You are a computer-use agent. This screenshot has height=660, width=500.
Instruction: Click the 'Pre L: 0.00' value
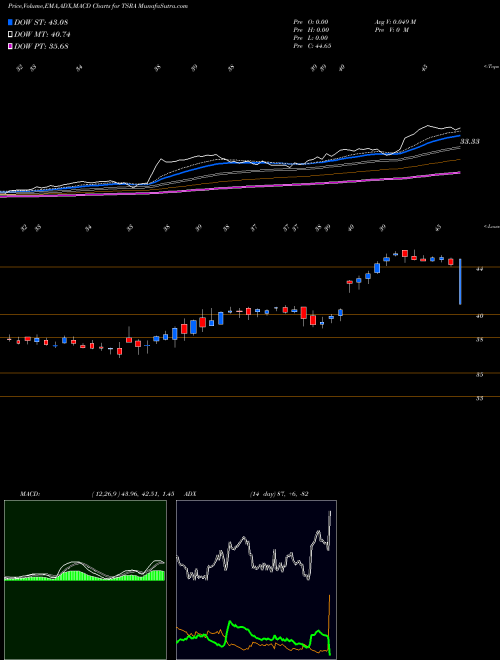click(311, 38)
